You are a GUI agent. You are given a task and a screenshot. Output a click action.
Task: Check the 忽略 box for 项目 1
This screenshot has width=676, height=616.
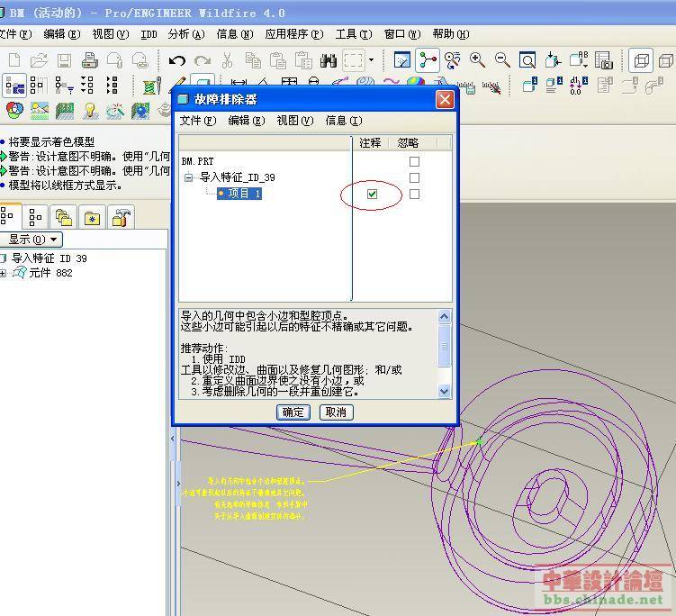click(x=414, y=195)
